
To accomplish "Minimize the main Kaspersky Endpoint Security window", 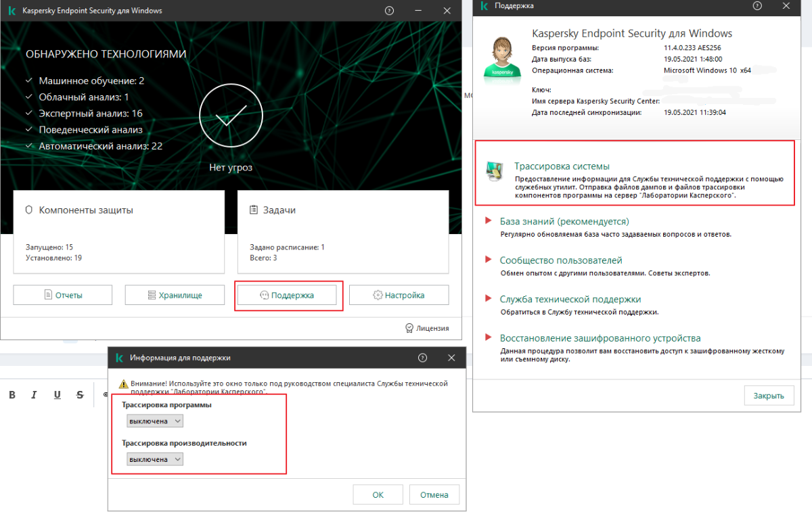I will [418, 11].
